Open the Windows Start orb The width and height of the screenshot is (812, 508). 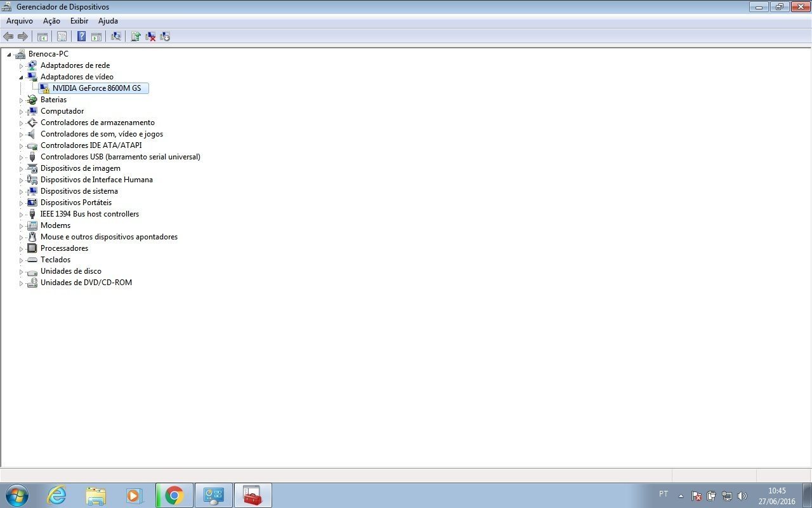coord(16,495)
